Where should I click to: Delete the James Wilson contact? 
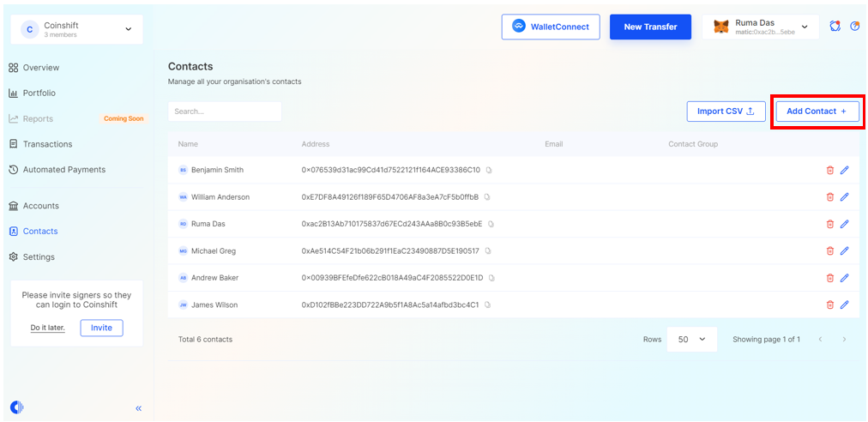point(829,304)
